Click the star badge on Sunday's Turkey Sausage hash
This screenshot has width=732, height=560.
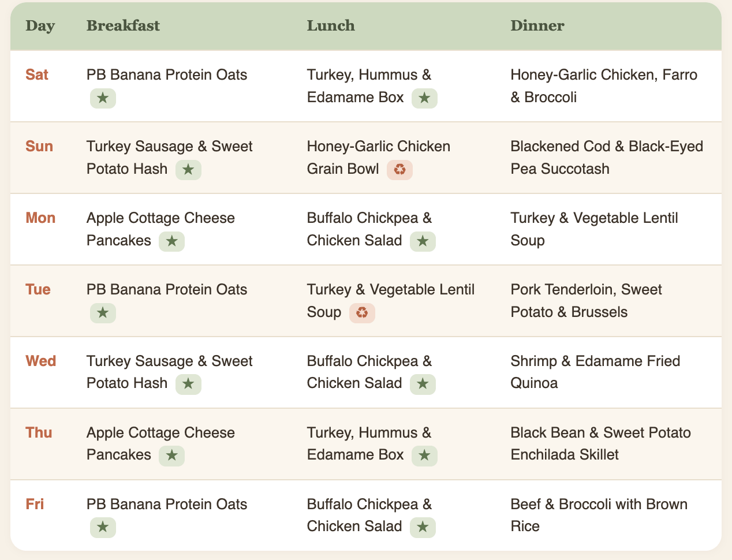click(x=188, y=170)
